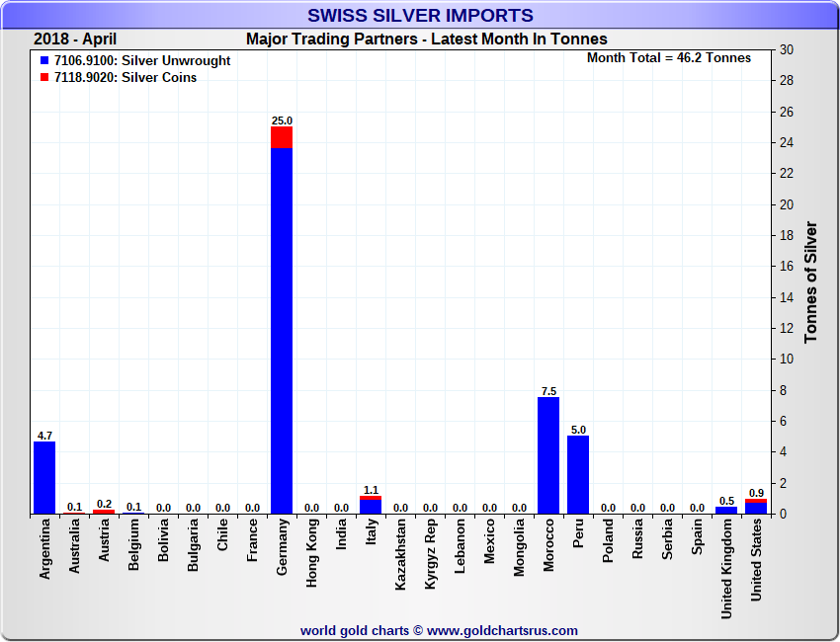
Task: Select the SWISS SILVER IMPORTS chart title
Action: [420, 16]
